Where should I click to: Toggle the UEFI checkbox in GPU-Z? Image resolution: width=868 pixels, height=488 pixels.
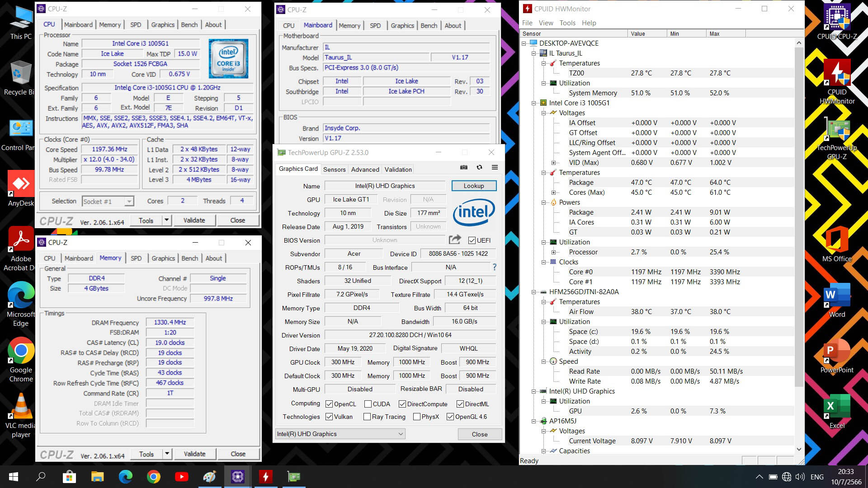[x=472, y=240]
